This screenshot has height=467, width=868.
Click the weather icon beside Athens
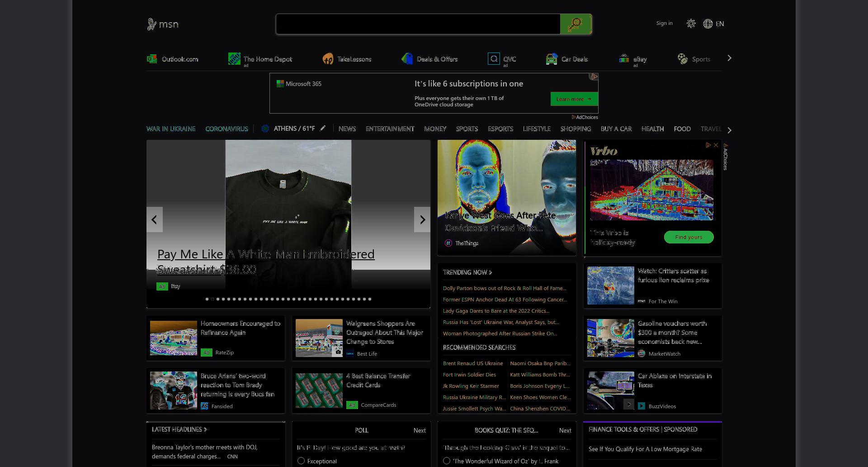pos(265,129)
